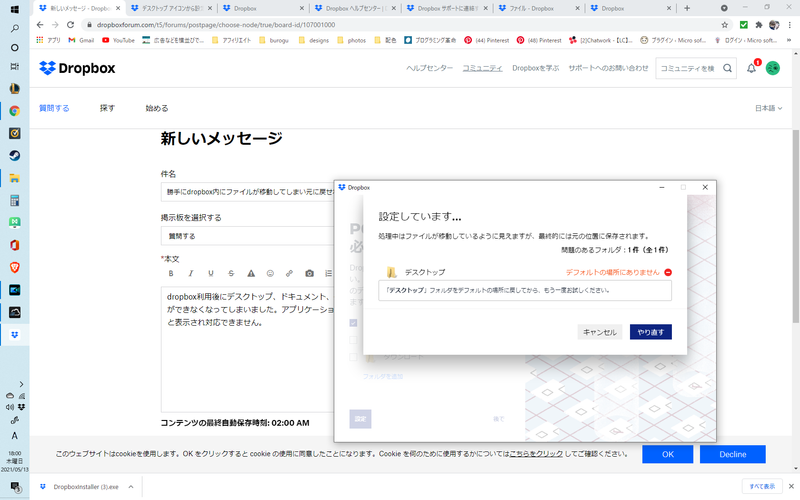Click the キャンセル button in dialog
Viewport: 800px width, 500px height.
click(600, 332)
